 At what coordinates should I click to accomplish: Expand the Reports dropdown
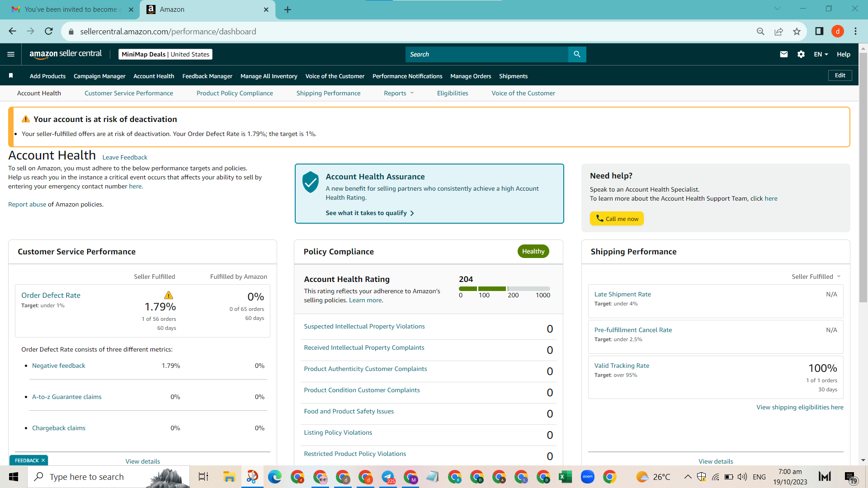(x=399, y=93)
